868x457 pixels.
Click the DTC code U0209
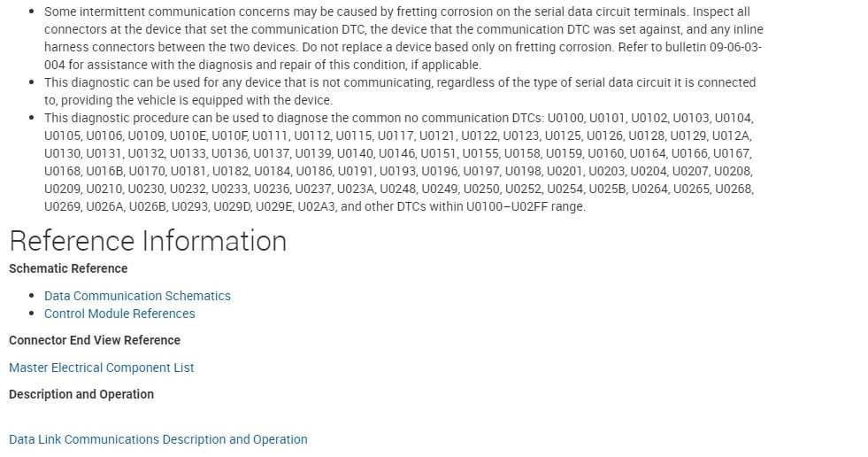62,189
